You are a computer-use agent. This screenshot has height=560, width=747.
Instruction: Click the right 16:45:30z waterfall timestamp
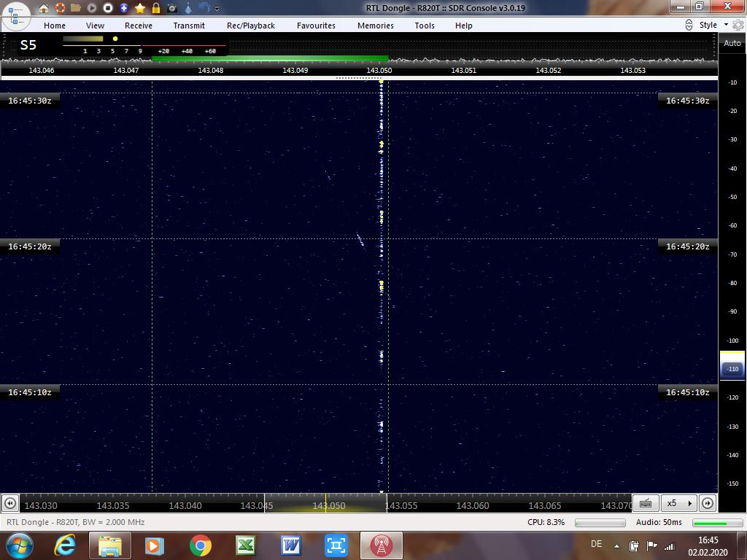coord(687,101)
